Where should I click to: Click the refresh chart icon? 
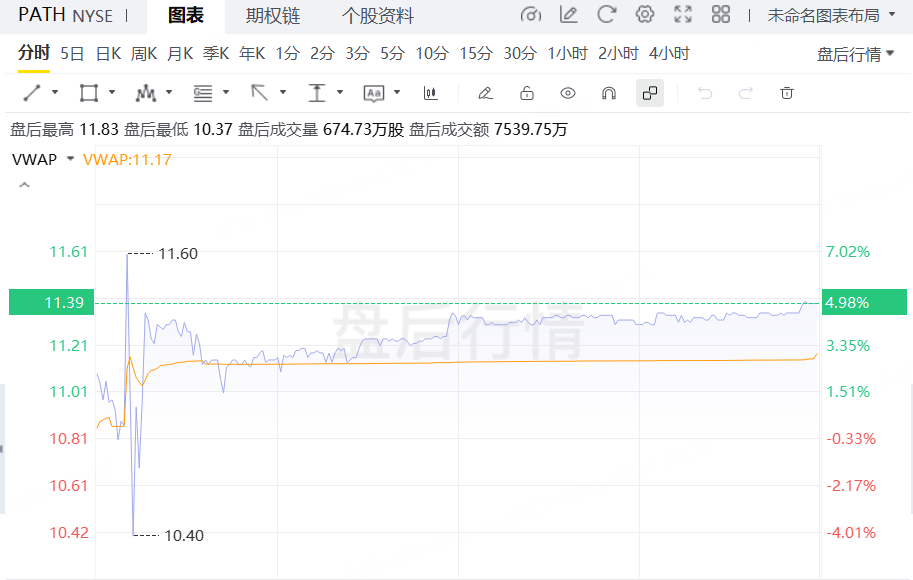[606, 15]
